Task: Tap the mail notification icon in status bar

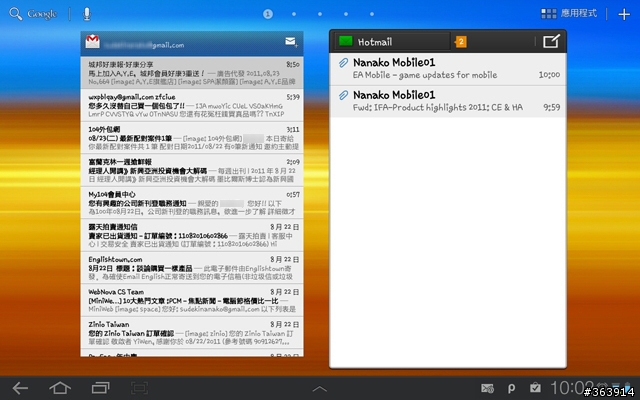Action: point(487,388)
